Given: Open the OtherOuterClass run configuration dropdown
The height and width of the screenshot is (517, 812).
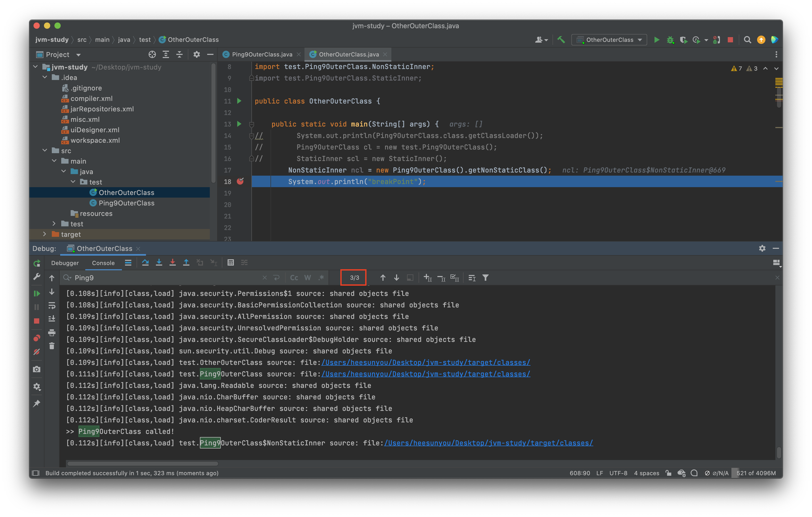Looking at the screenshot, I should [609, 40].
